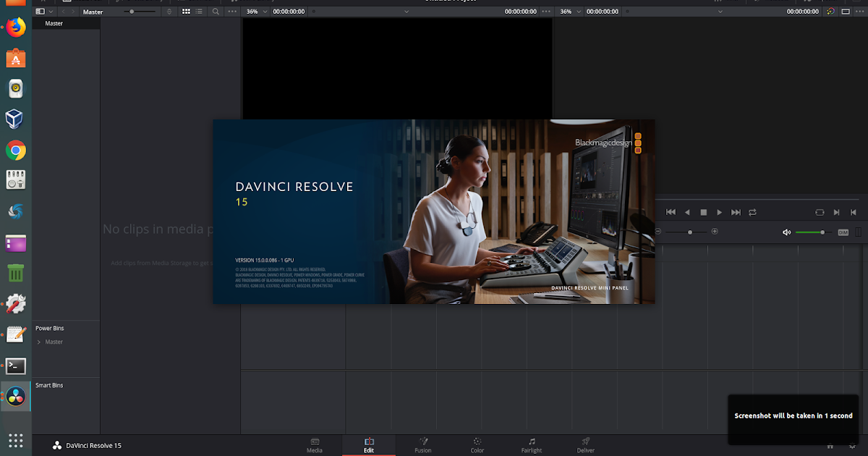Open the Fusion page
This screenshot has width=868, height=456.
[x=423, y=445]
